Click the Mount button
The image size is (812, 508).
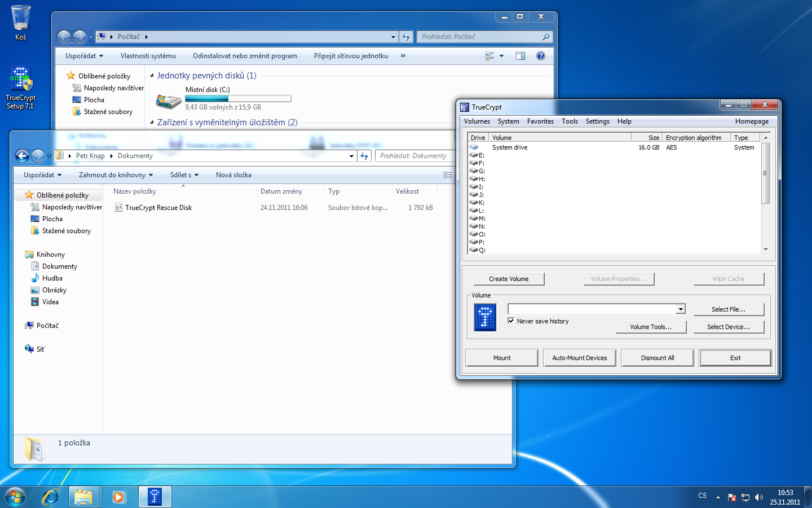(502, 358)
